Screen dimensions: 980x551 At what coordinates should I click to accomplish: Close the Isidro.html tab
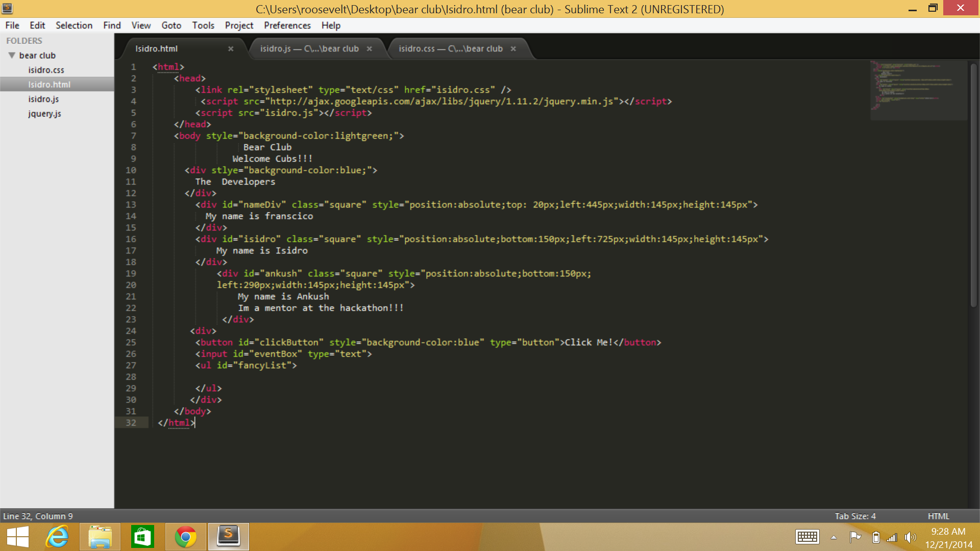(x=231, y=49)
